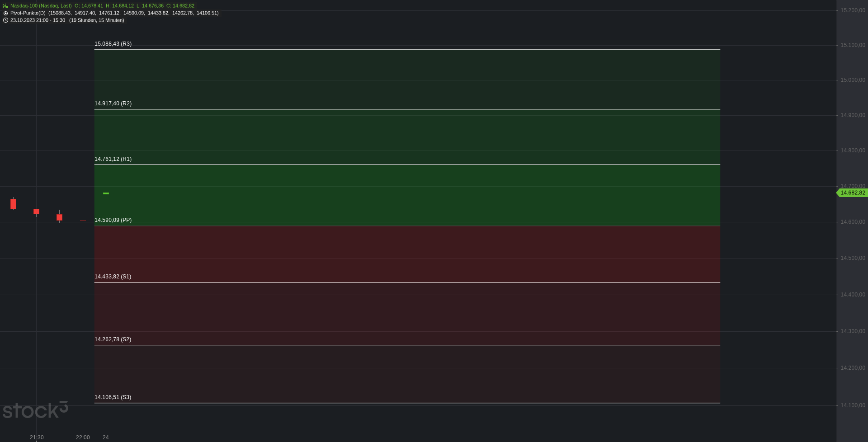Click the small green candle of day 24
Viewport: 868px width, 442px height.
tap(106, 193)
